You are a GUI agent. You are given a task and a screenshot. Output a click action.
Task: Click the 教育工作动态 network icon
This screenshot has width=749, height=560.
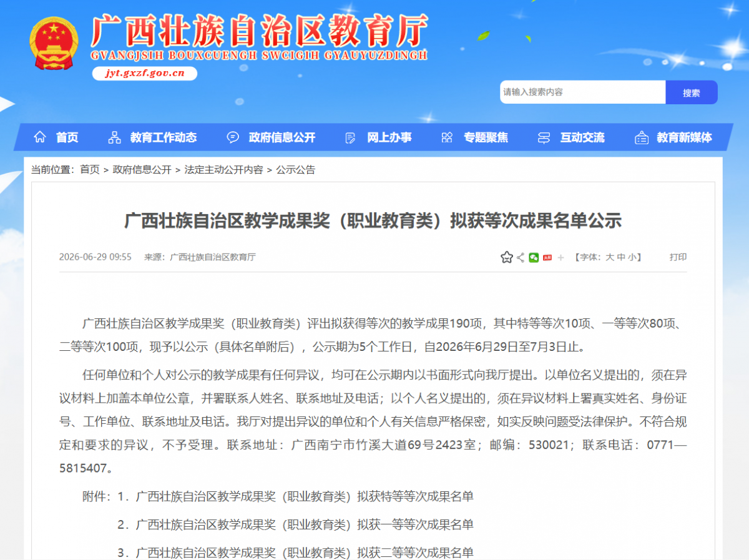114,137
